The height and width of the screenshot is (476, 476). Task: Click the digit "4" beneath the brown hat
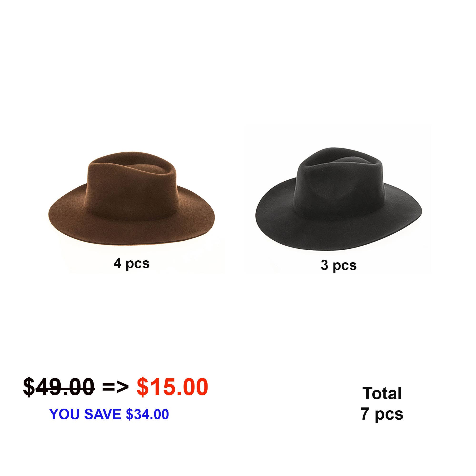[x=117, y=263]
